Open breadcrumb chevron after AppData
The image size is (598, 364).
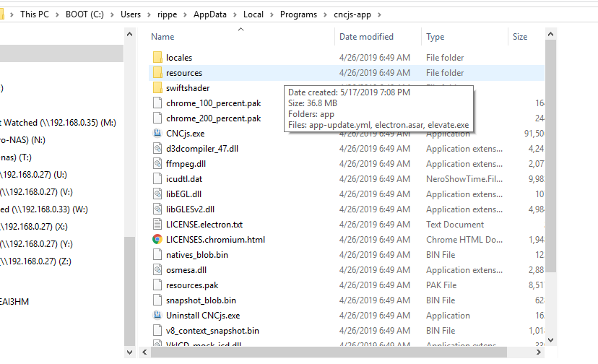click(235, 14)
